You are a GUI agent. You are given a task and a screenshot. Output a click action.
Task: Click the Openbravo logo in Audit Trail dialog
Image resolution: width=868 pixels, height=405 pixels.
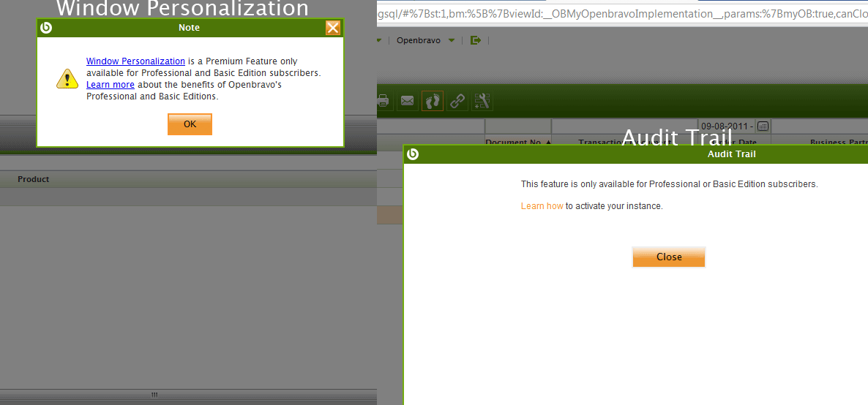[x=413, y=154]
